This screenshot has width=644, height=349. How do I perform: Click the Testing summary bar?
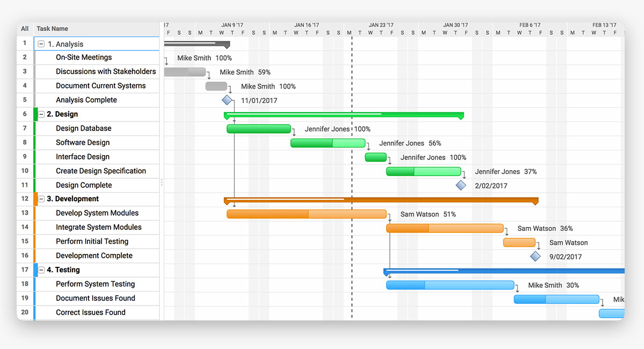(x=504, y=271)
